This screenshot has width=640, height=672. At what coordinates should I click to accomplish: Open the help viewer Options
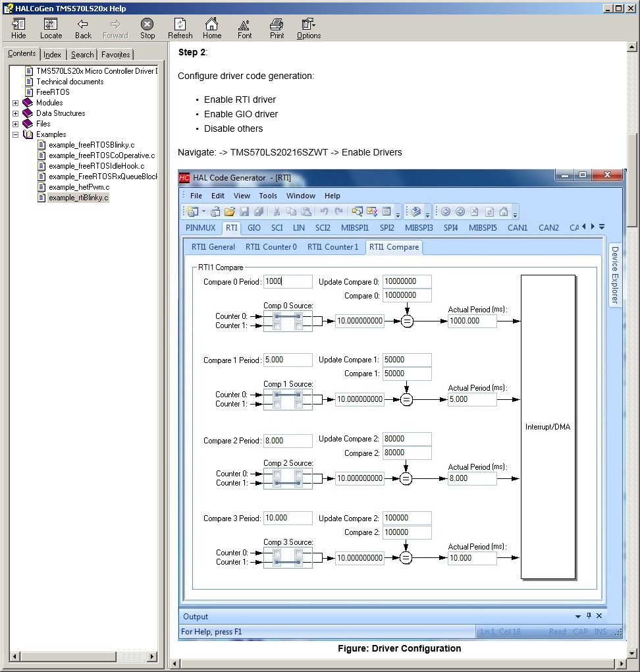click(x=309, y=29)
